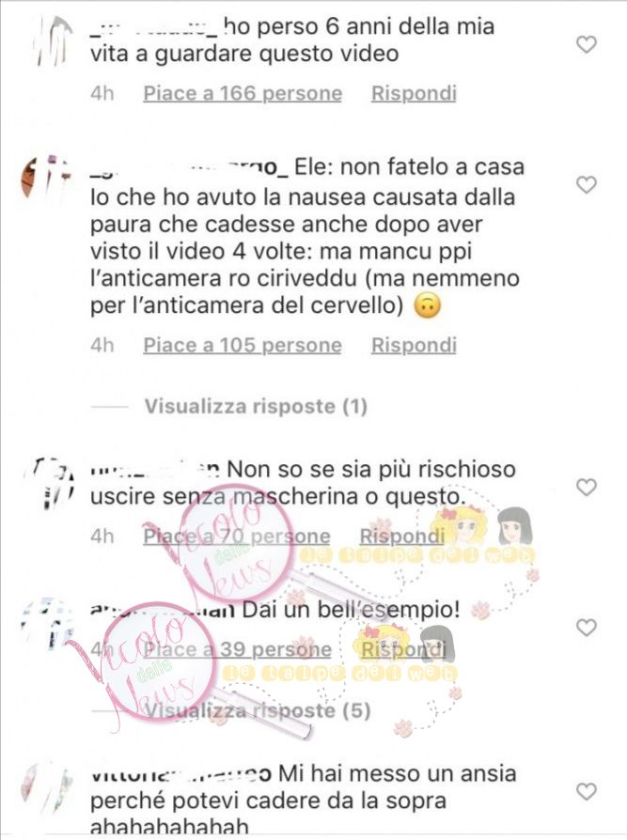Image resolution: width=627 pixels, height=840 pixels.
Task: Heart the 'Dai un bell'esempio!' comment
Action: [587, 628]
